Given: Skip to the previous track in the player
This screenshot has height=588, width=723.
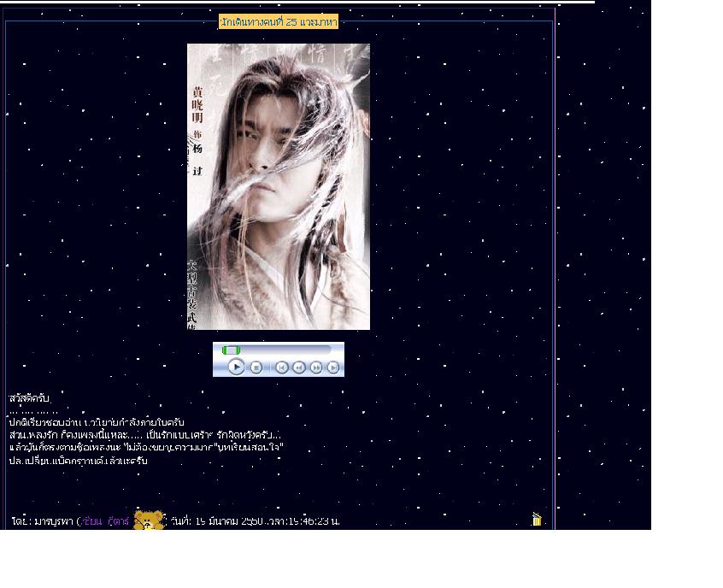Looking at the screenshot, I should click(x=282, y=367).
